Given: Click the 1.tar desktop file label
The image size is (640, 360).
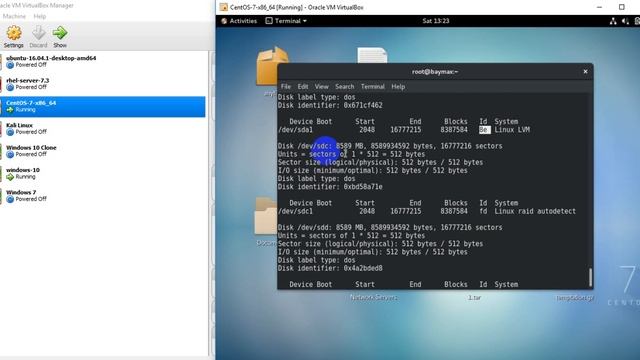Looking at the screenshot, I should pyautogui.click(x=474, y=298).
